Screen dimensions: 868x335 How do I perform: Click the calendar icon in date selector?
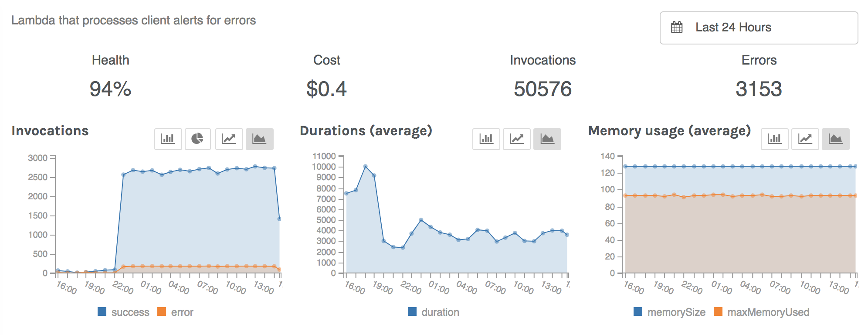(677, 27)
